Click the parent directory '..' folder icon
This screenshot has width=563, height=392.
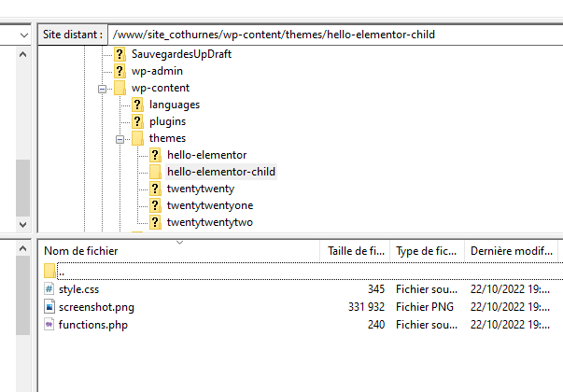49,271
